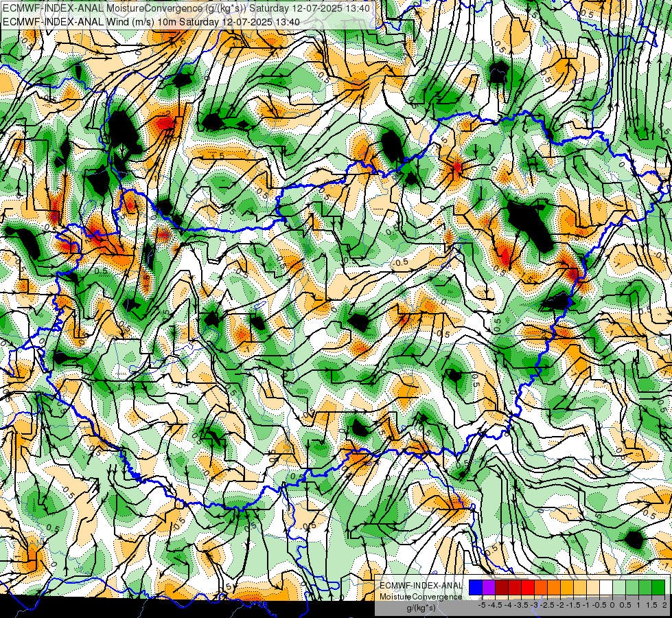Screen dimensions: 672x618
Task: Pick the bright red legend swatch left of -3
Action: click(528, 588)
